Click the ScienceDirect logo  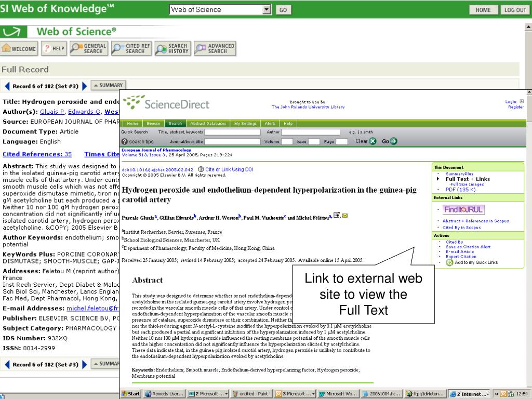coord(166,103)
